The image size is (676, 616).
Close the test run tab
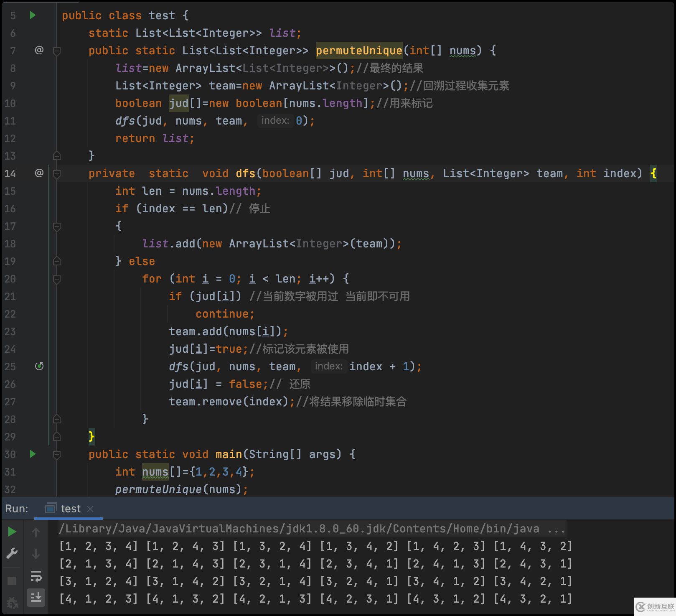(x=90, y=509)
